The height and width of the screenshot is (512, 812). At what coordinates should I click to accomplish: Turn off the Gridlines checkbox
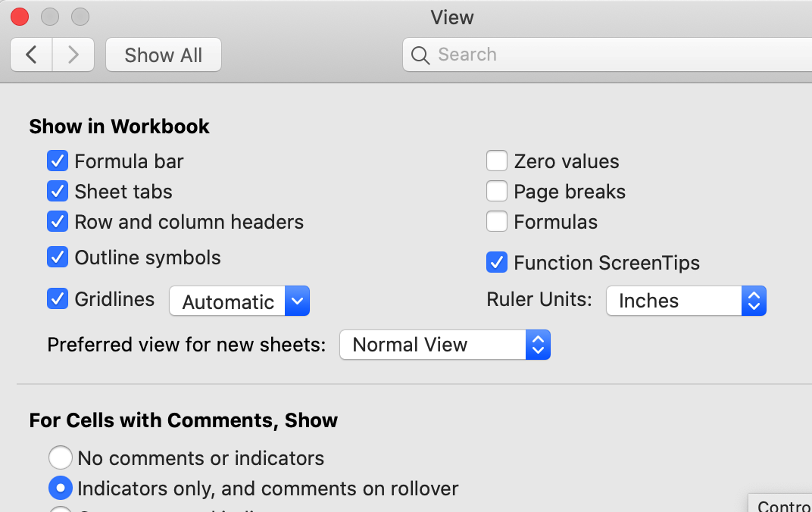pyautogui.click(x=58, y=299)
